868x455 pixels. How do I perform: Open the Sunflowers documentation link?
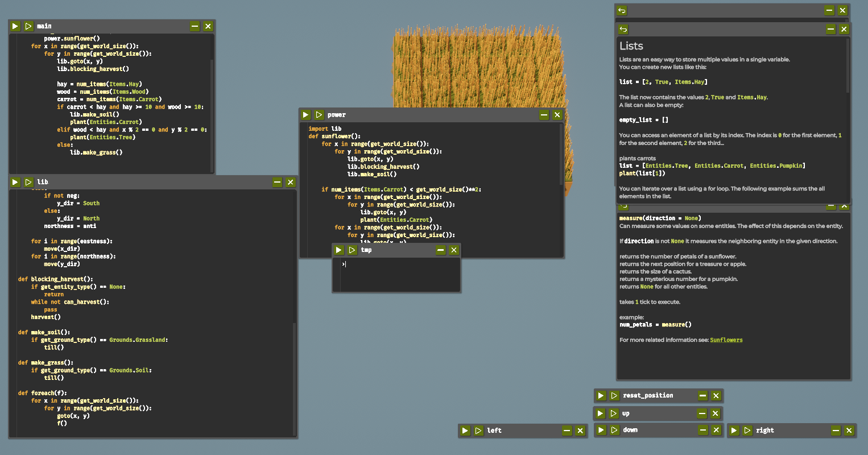coord(726,340)
